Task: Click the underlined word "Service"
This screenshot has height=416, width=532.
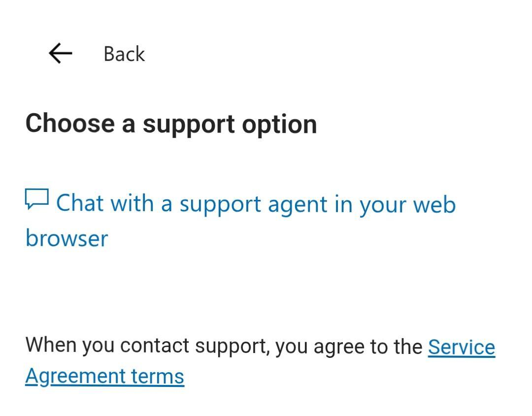Action: tap(462, 347)
